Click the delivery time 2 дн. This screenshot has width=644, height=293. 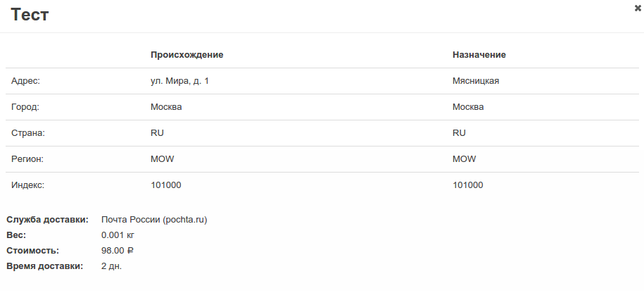coord(112,266)
